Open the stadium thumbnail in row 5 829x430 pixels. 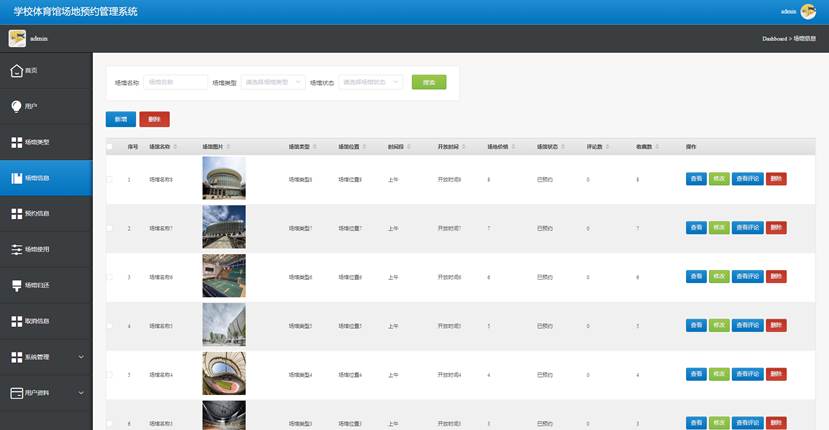[x=224, y=373]
